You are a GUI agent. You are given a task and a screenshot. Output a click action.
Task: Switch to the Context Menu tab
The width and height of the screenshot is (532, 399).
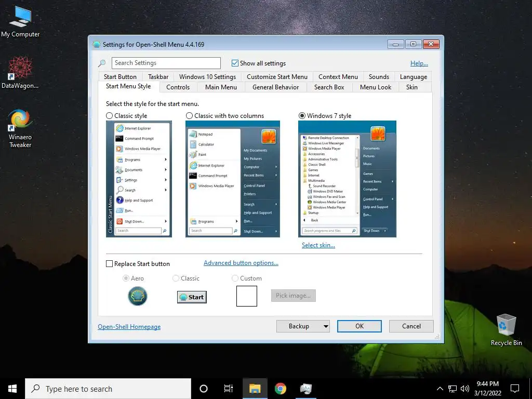[338, 77]
